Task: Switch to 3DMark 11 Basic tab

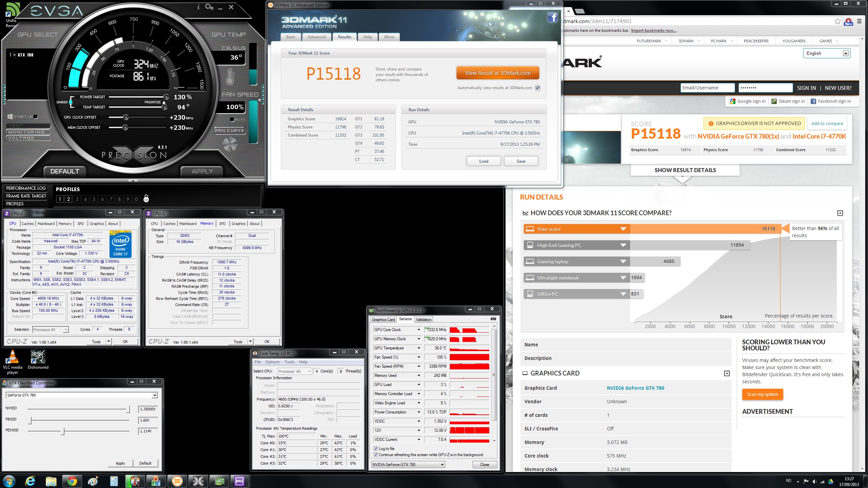Action: coord(291,37)
